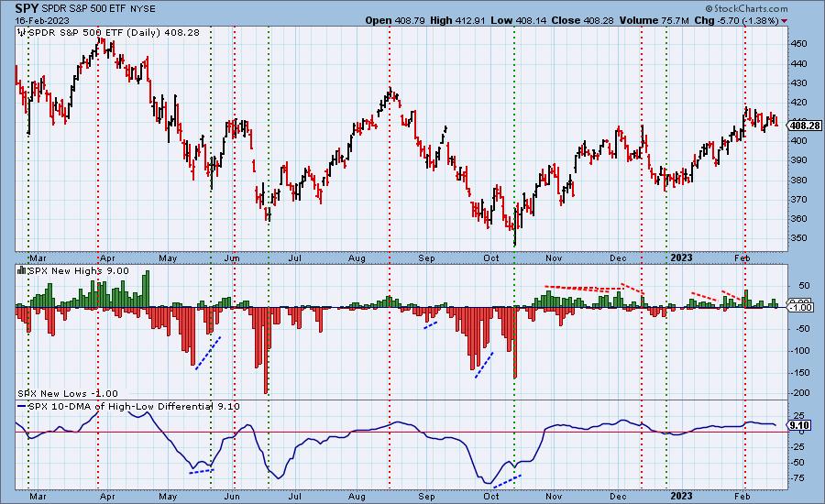
Task: Click the -200 label on New Lows axis
Action: click(x=800, y=393)
